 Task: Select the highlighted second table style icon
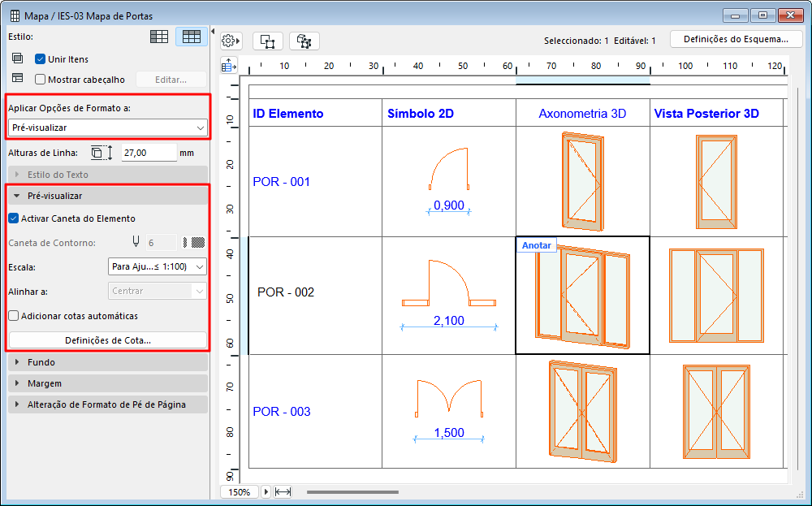point(191,37)
